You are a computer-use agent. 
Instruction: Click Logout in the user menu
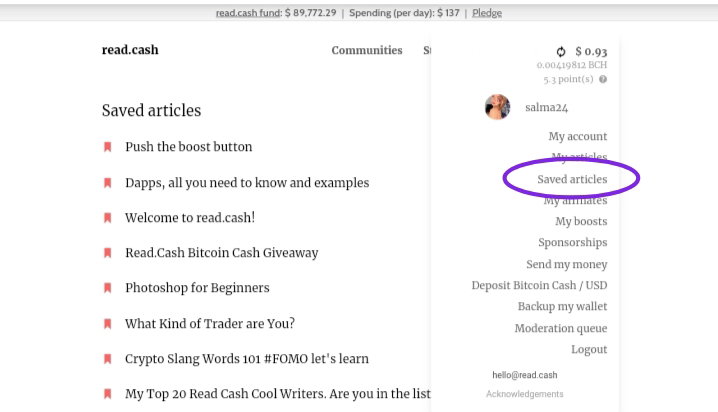click(x=589, y=350)
